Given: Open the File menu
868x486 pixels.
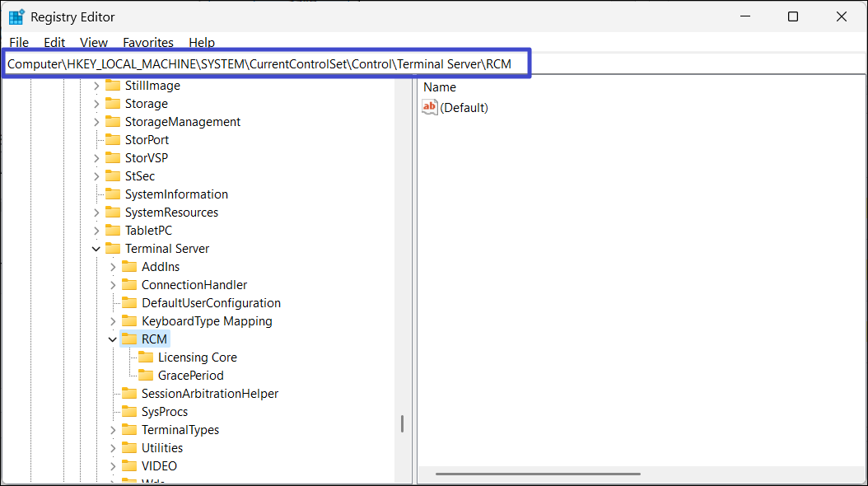Looking at the screenshot, I should coord(18,43).
